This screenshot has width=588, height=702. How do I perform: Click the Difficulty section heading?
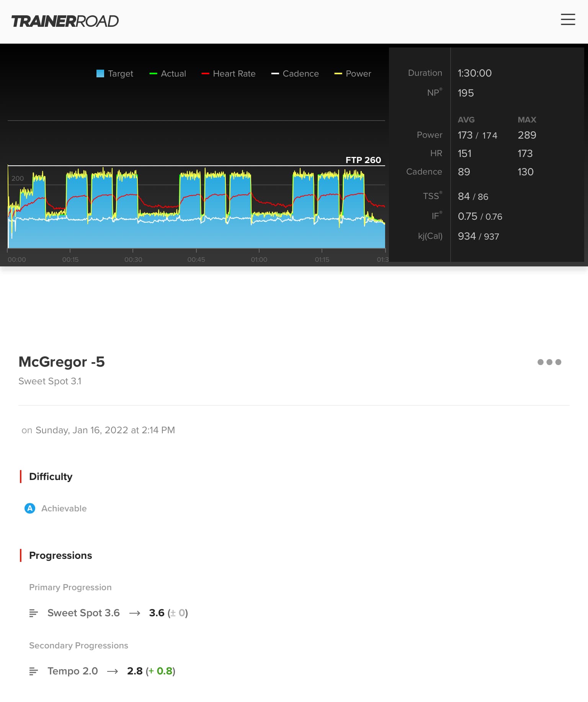click(x=51, y=477)
